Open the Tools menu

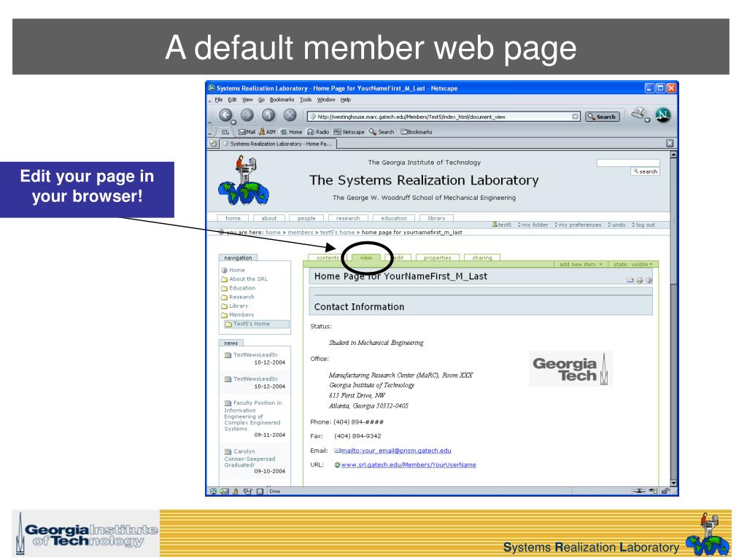306,99
